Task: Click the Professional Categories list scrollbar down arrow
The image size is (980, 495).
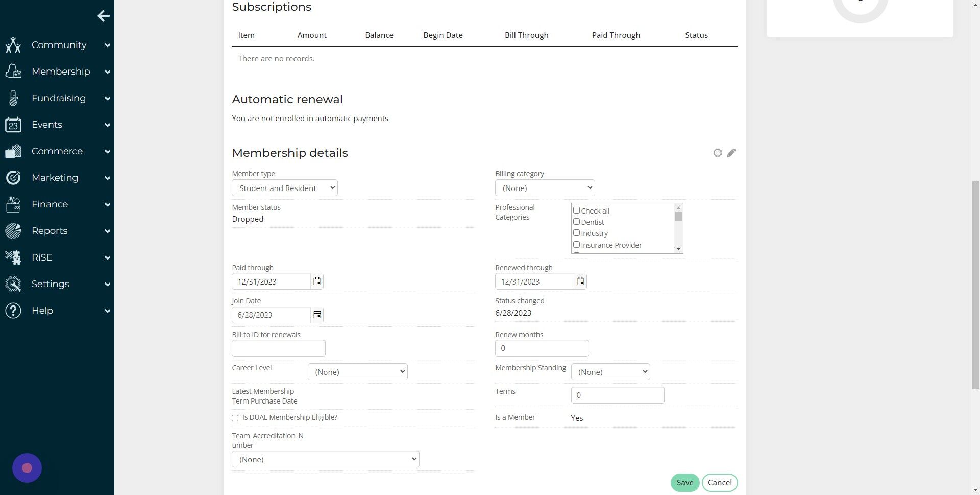Action: pos(678,249)
